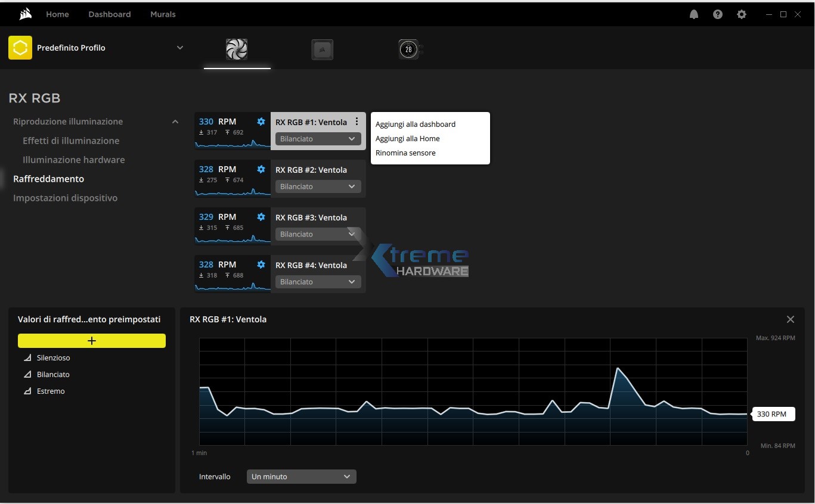
Task: Switch to the Murals tab
Action: click(163, 14)
